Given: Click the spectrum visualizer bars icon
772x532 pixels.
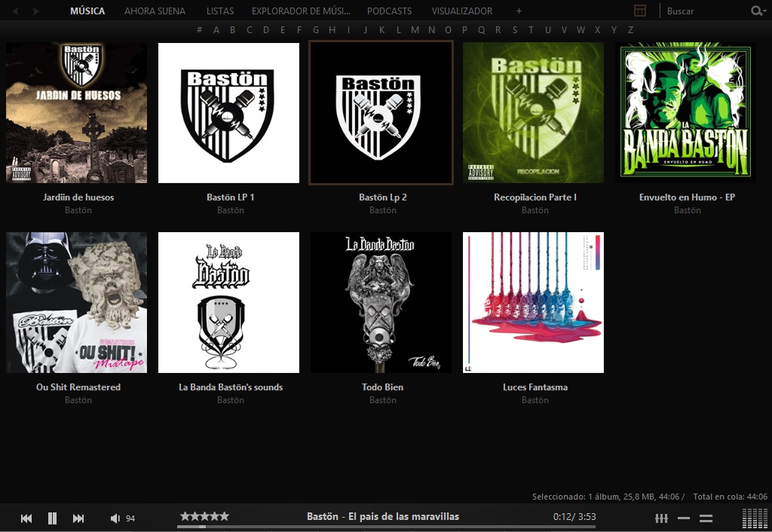Looking at the screenshot, I should pos(754,518).
